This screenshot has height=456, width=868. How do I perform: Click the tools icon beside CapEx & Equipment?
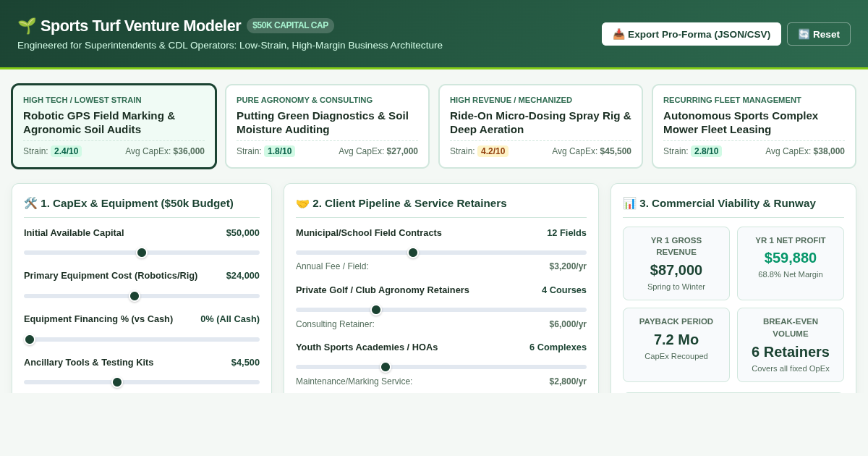(30, 203)
